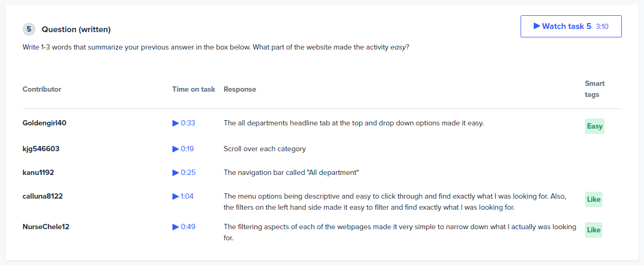Open contributor calluna8122
This screenshot has height=265, width=644.
[x=43, y=196]
